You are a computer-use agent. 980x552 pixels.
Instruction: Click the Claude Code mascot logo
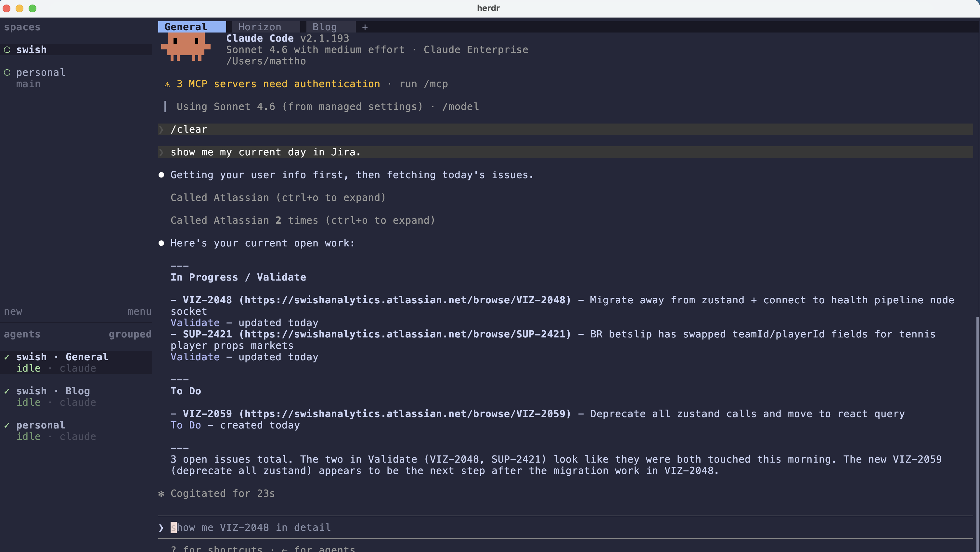click(186, 46)
